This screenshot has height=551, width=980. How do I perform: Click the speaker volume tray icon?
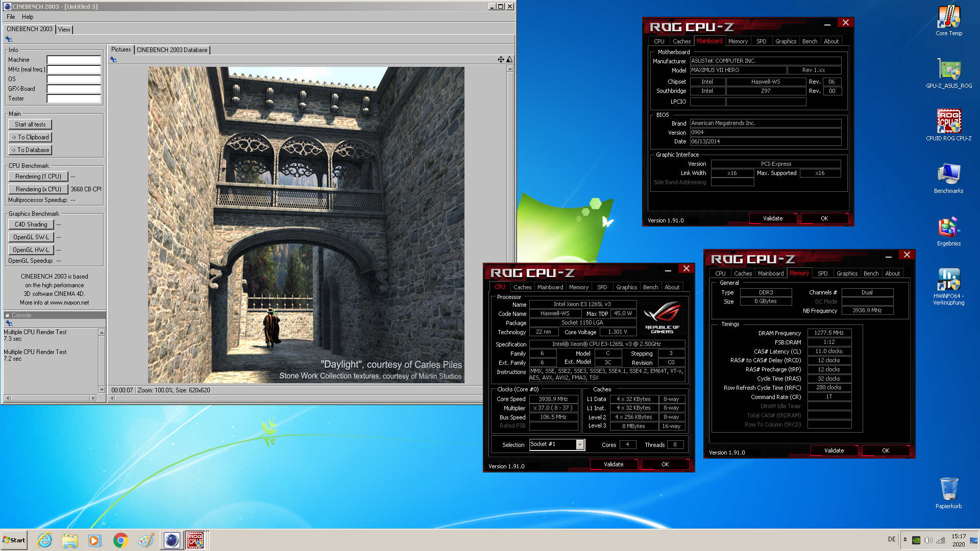(x=928, y=540)
